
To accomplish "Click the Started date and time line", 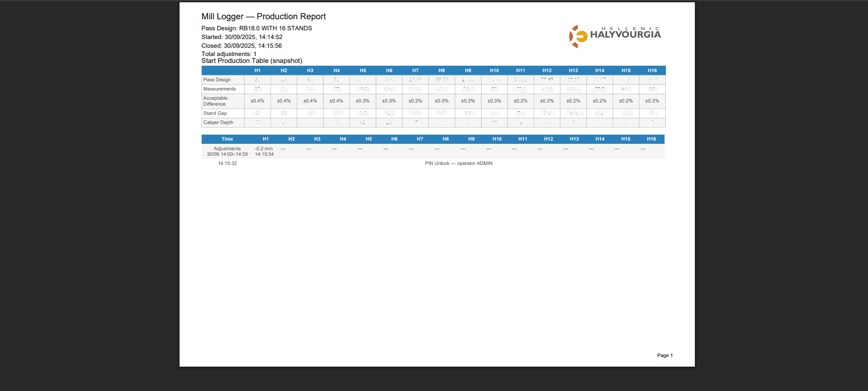I will point(242,37).
